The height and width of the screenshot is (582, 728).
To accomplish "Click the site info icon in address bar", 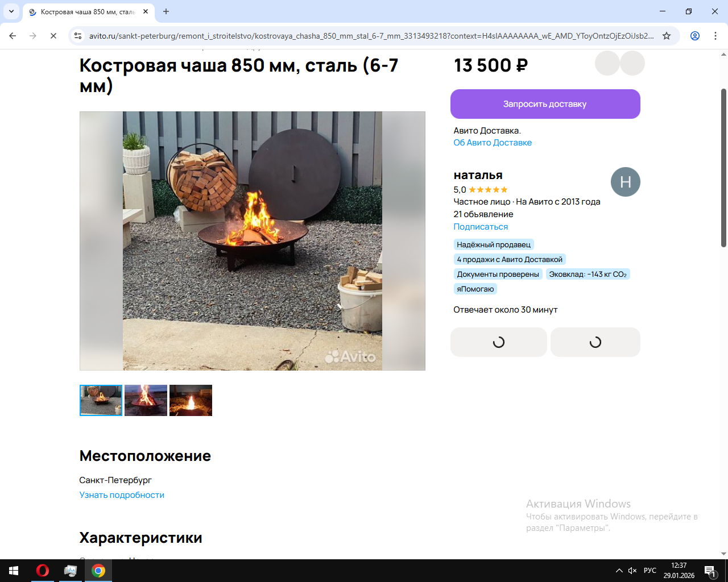I will pos(78,36).
